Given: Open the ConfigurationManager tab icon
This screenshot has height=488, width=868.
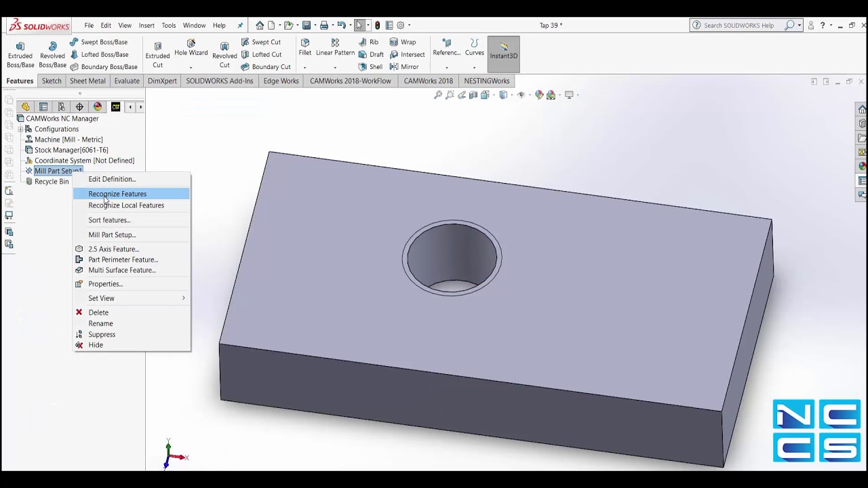Looking at the screenshot, I should coord(61,107).
